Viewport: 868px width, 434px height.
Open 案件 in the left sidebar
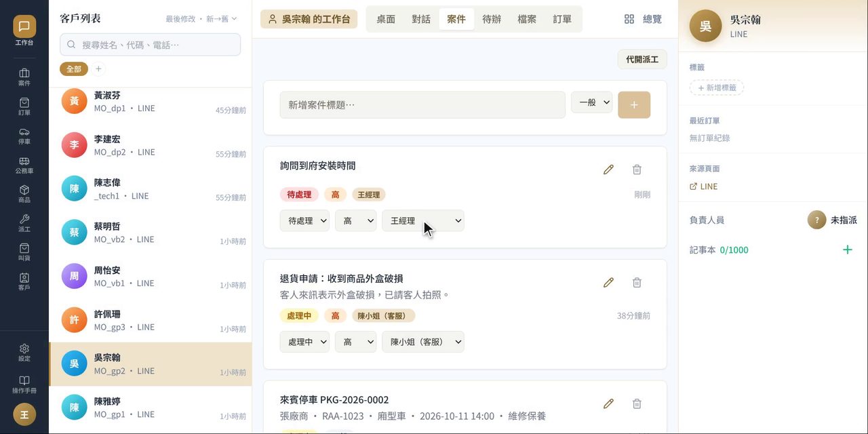pos(24,77)
